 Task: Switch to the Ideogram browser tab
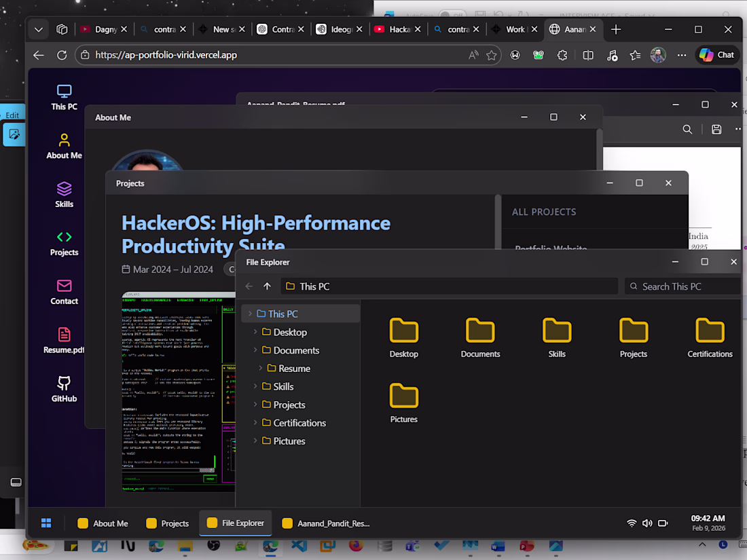click(338, 29)
